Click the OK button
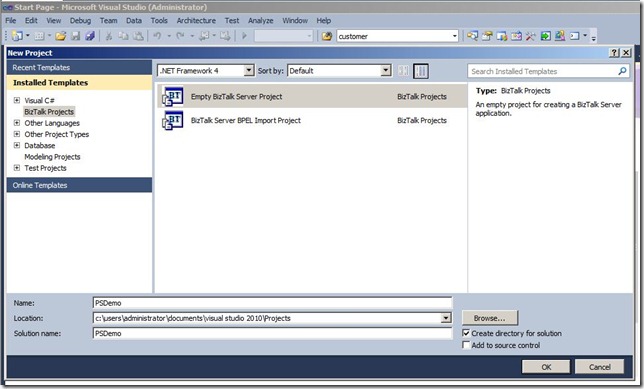 [x=546, y=367]
